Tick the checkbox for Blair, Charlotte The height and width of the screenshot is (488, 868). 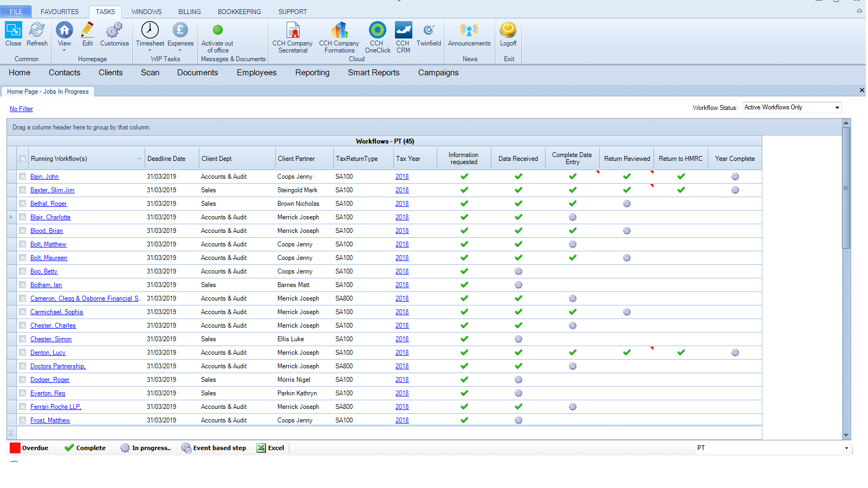pyautogui.click(x=22, y=217)
